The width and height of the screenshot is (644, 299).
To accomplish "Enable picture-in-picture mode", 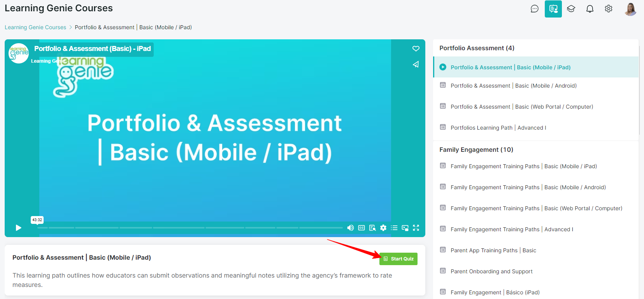I will [405, 228].
